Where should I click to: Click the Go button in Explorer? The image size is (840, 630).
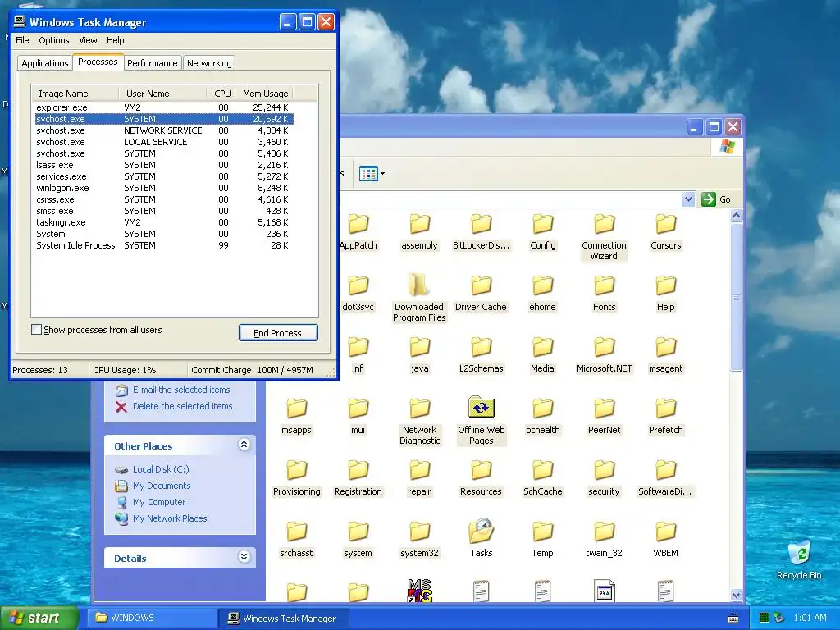(717, 199)
